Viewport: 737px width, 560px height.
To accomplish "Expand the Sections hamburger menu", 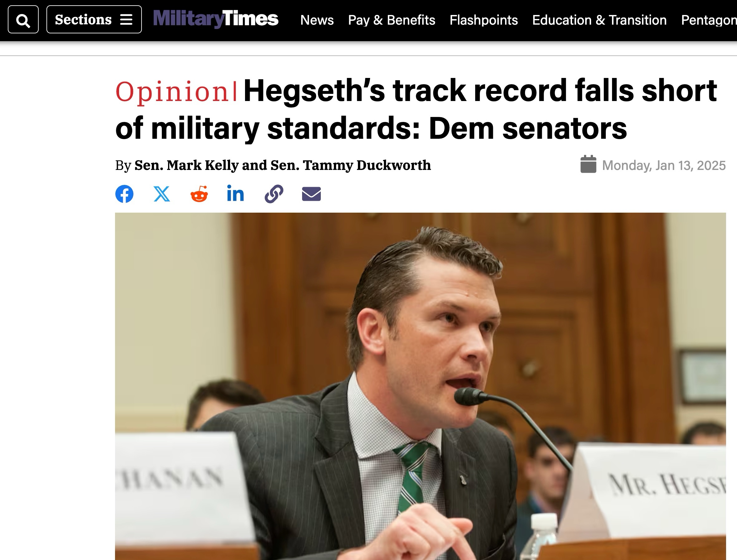I will pos(94,19).
